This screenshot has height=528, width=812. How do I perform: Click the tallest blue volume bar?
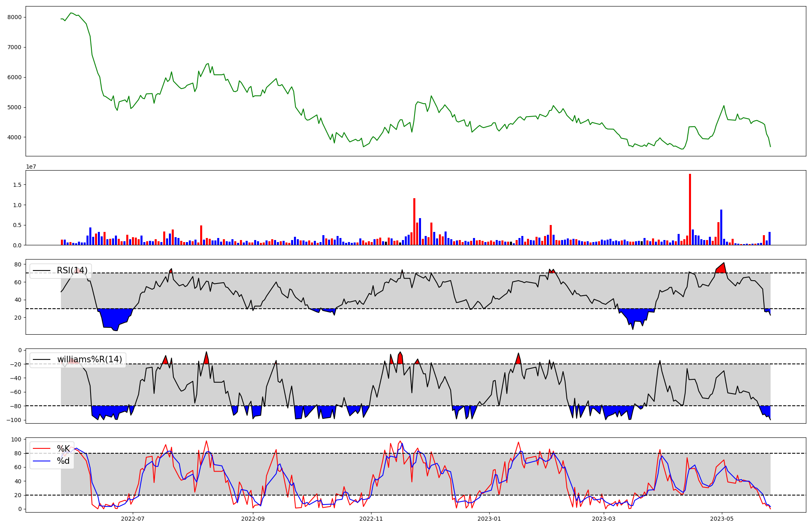point(721,227)
